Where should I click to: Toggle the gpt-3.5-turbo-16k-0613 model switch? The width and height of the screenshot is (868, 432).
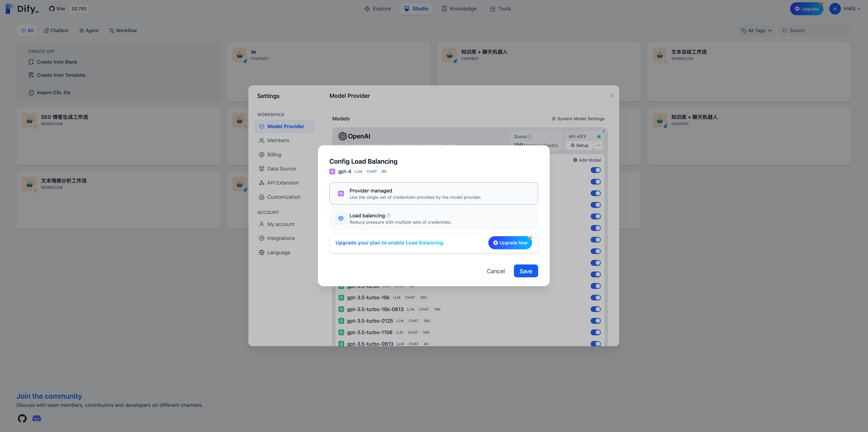click(596, 309)
